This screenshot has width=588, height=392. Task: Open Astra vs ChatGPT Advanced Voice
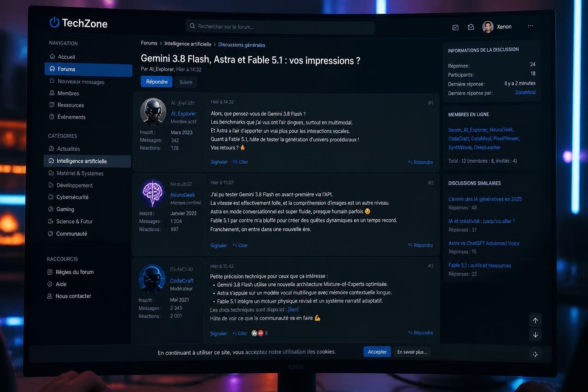click(x=484, y=243)
